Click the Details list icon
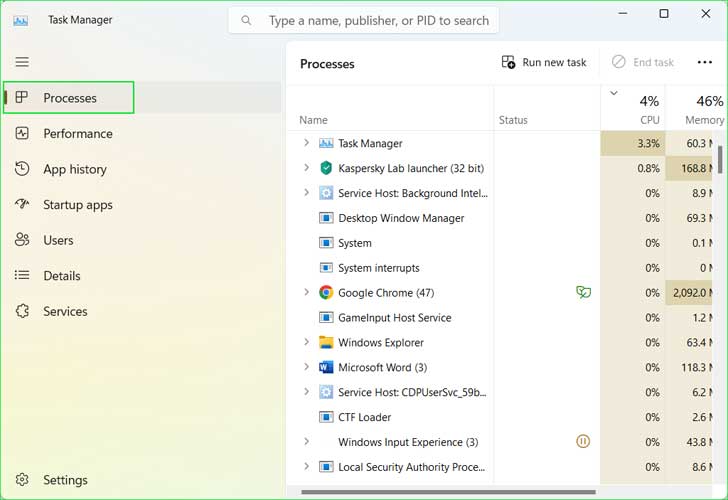This screenshot has width=728, height=500. 22,275
